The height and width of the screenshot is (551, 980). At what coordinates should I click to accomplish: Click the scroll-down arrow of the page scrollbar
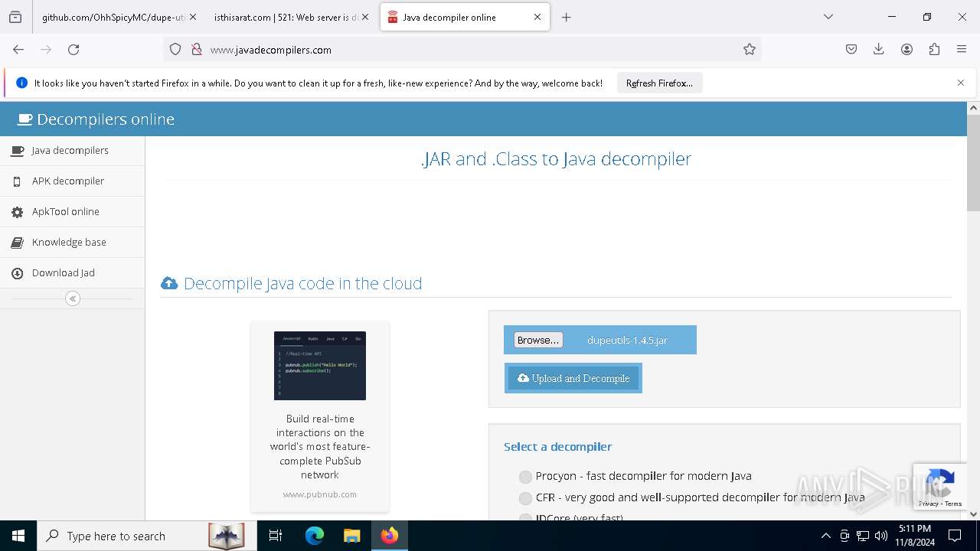click(973, 514)
